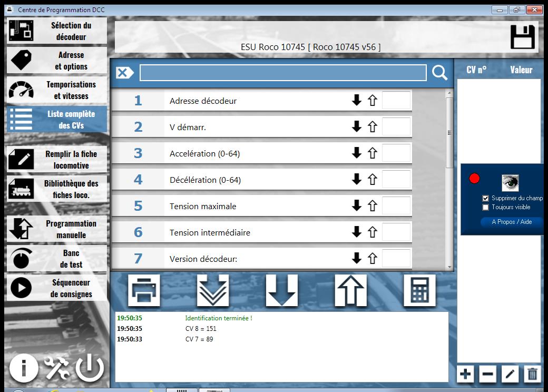Open Remplir la fiche locomotive
The image size is (548, 392).
57,159
